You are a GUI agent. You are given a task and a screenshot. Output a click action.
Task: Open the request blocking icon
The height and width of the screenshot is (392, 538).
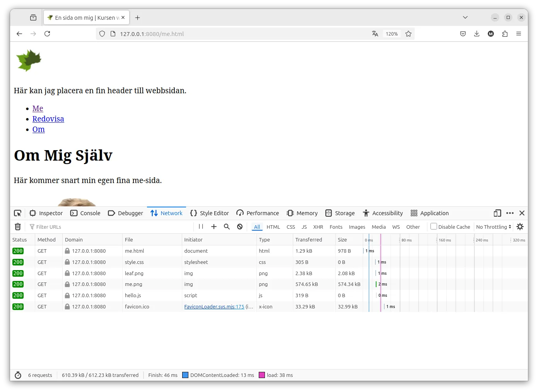[240, 227]
